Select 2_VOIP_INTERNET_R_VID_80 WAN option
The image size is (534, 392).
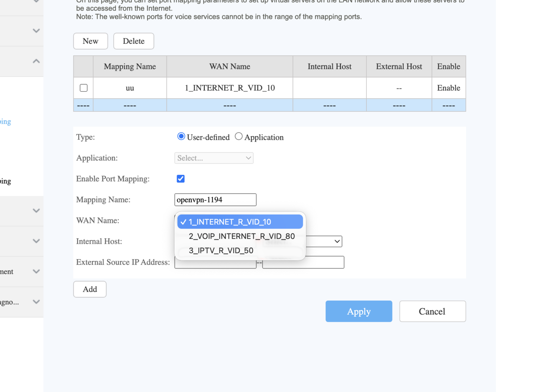(241, 236)
